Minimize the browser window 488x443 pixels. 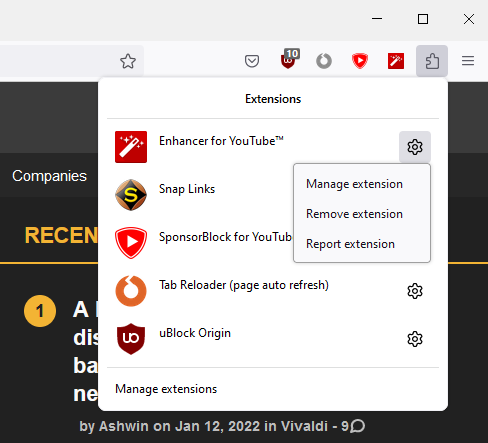(x=377, y=19)
